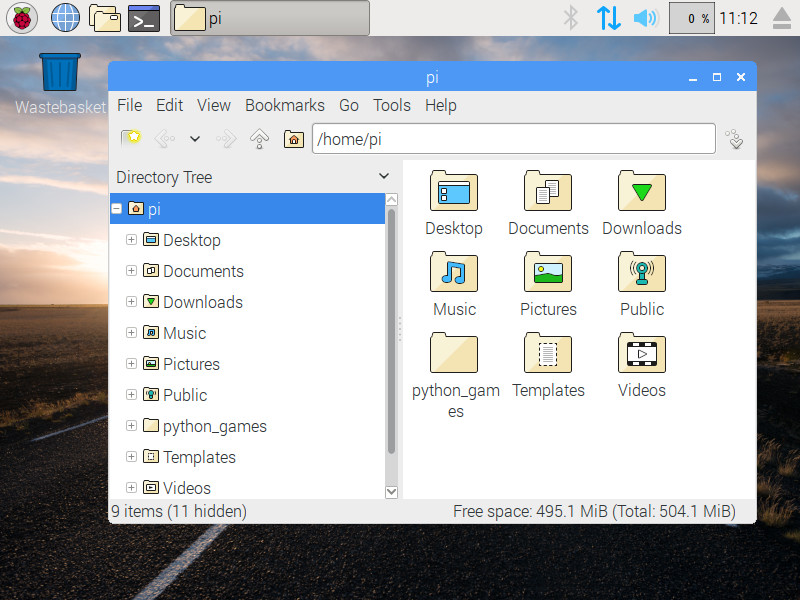
Task: Click the Free space status bar text
Action: pos(594,511)
